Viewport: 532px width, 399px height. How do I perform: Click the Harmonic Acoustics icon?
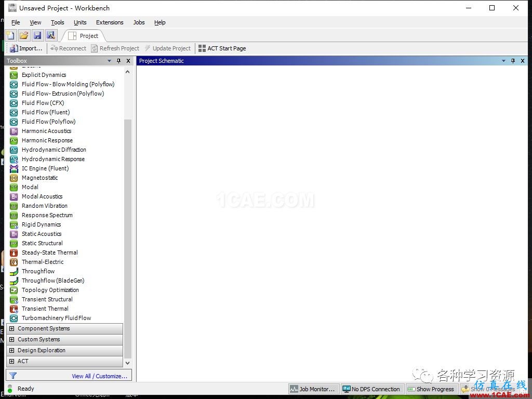tap(14, 131)
